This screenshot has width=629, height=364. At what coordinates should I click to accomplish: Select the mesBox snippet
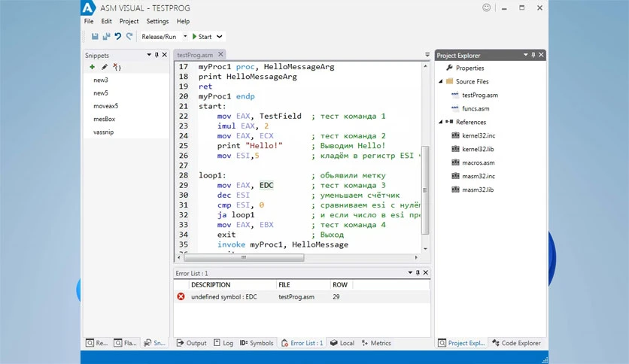click(x=105, y=119)
